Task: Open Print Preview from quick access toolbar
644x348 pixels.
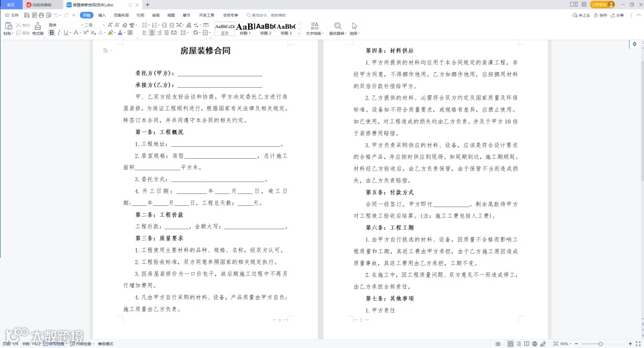Action: click(49, 15)
